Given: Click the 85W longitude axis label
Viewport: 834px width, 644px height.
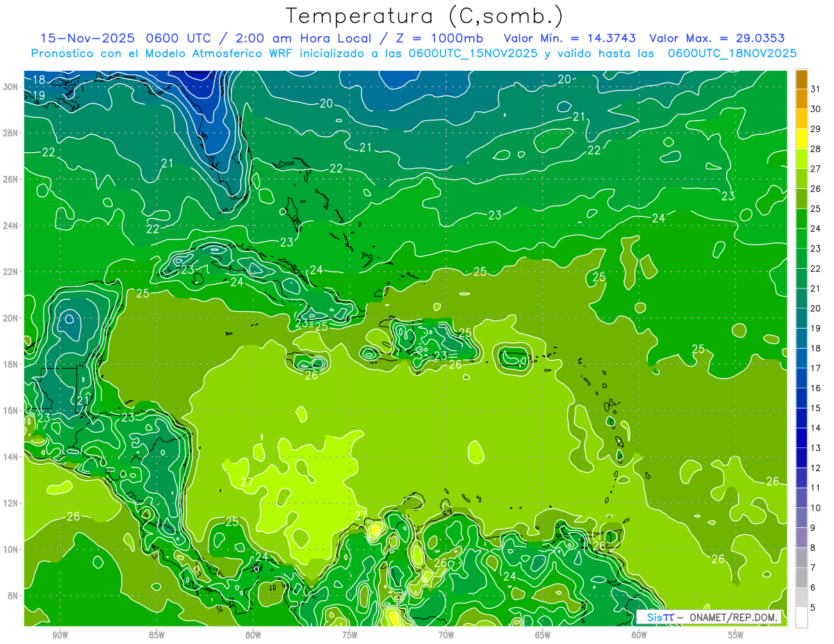Looking at the screenshot, I should (x=156, y=635).
